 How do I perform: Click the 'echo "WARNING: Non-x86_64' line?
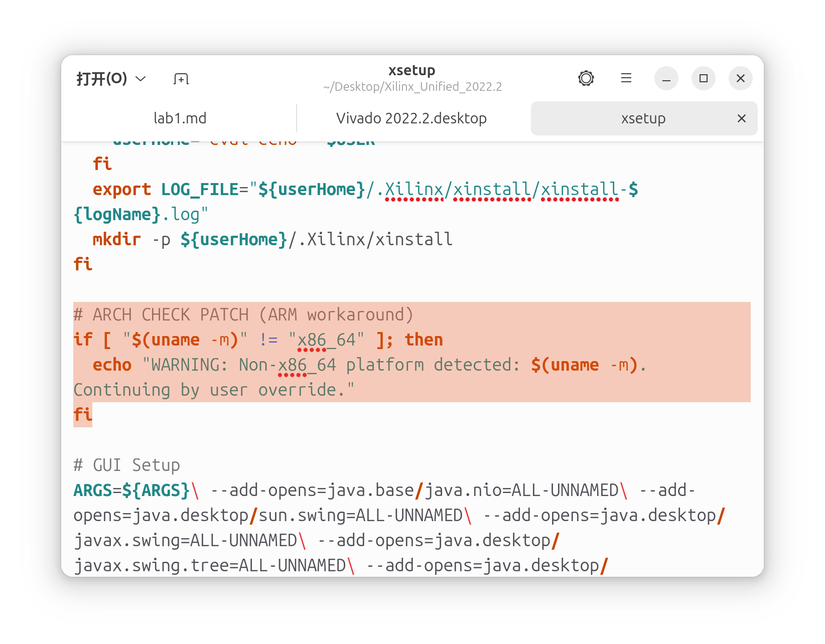(x=370, y=365)
